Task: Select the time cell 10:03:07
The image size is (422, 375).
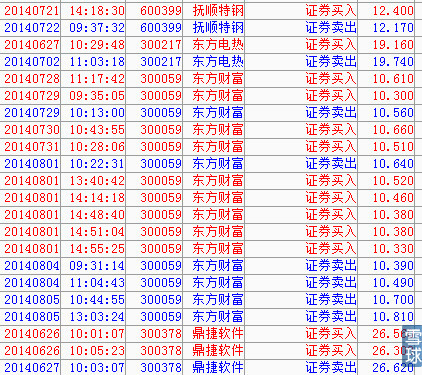Action: 97,368
